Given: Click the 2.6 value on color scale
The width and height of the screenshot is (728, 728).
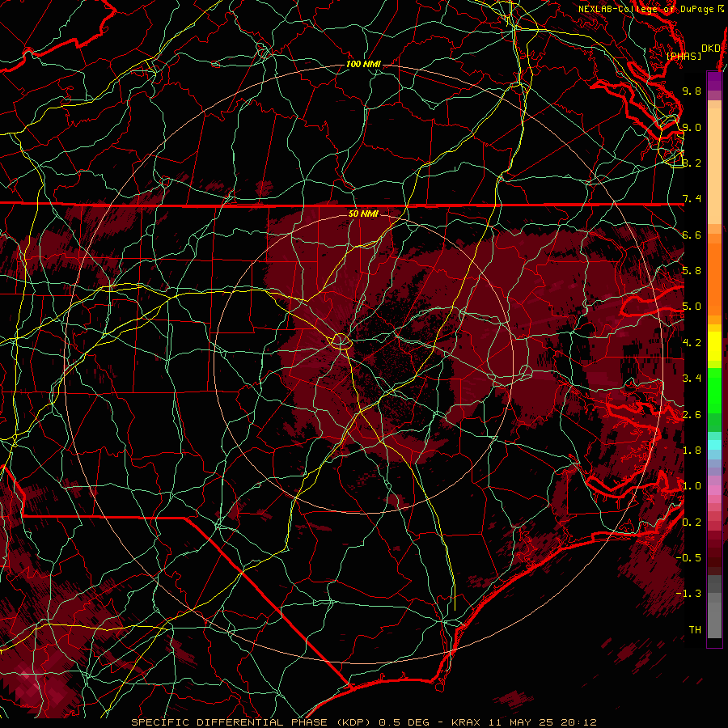Looking at the screenshot, I should click(692, 415).
